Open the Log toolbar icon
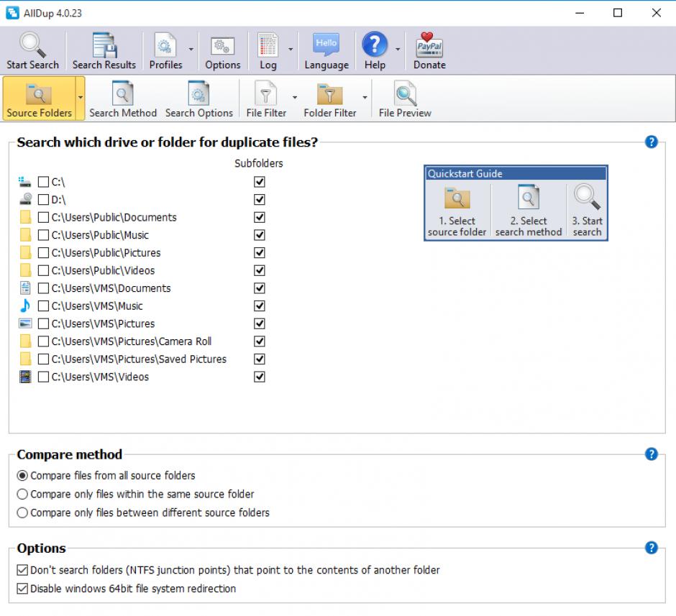676x616 pixels. pos(268,45)
